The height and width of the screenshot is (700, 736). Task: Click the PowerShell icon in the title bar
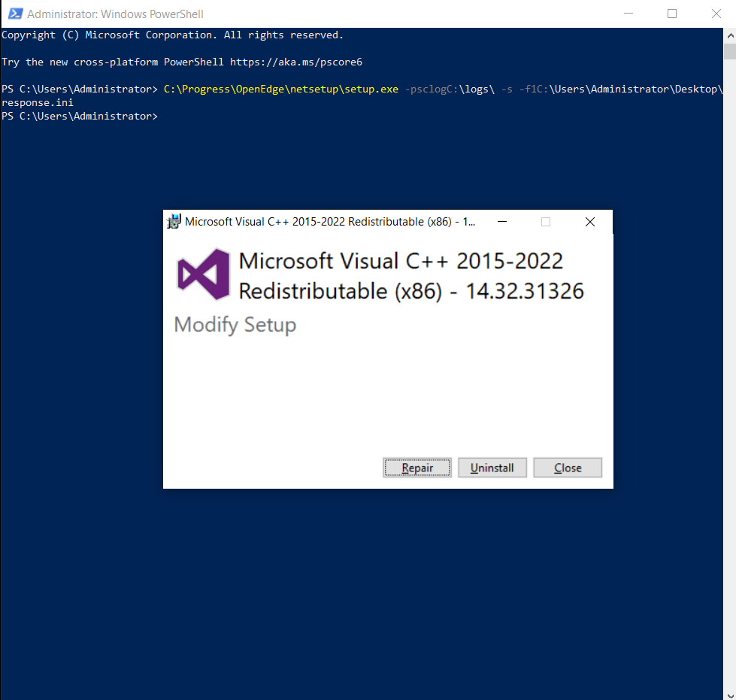(15, 14)
